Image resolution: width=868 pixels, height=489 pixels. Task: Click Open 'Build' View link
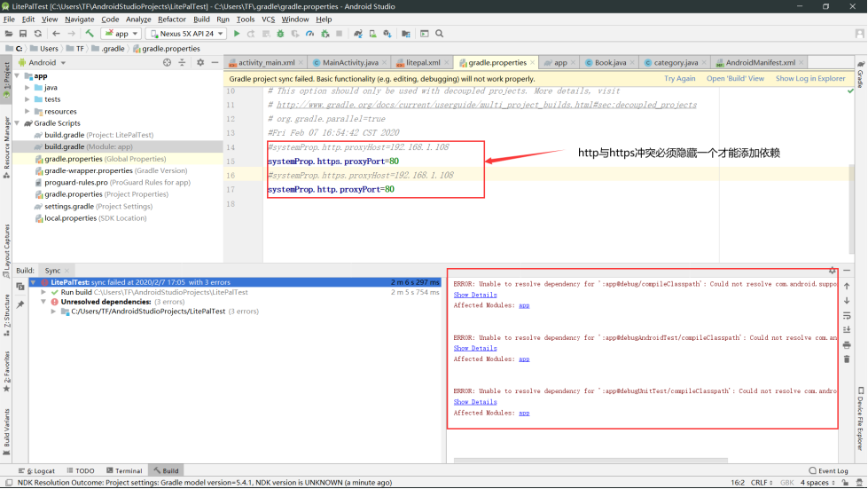[x=735, y=79]
